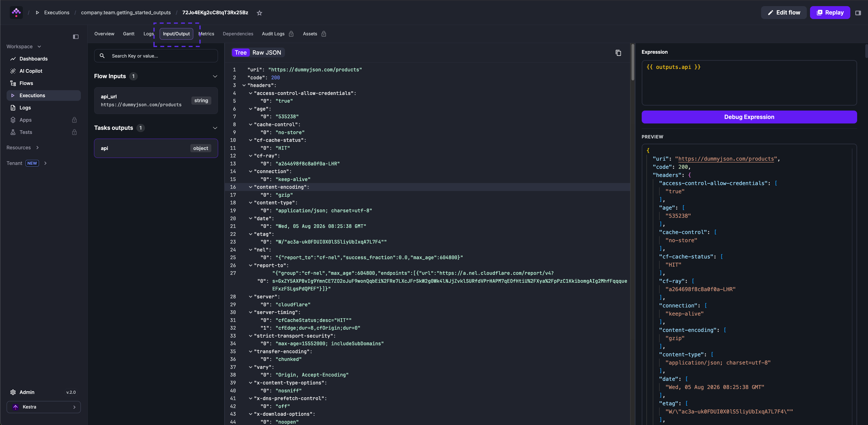Image resolution: width=868 pixels, height=425 pixels.
Task: Open company.team.getting_started_outputs breadcrumb
Action: [x=126, y=13]
